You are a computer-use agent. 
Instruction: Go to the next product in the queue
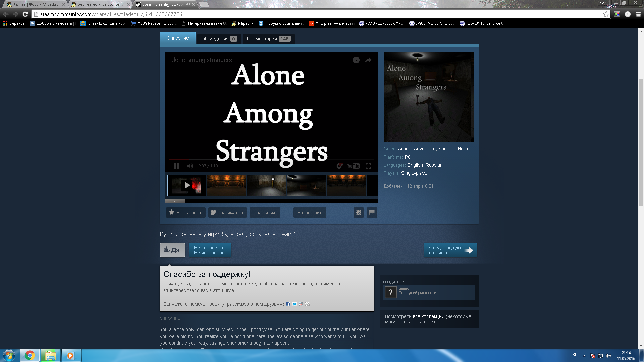pos(450,250)
